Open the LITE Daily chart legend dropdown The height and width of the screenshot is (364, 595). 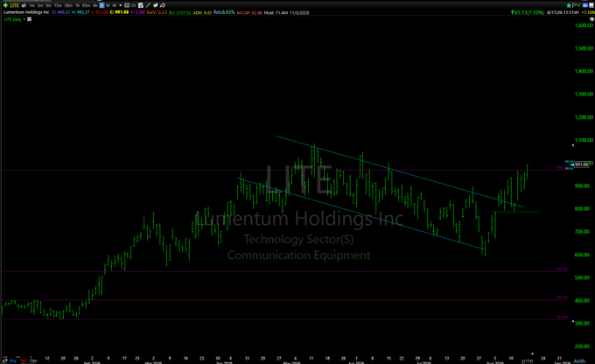click(x=24, y=19)
